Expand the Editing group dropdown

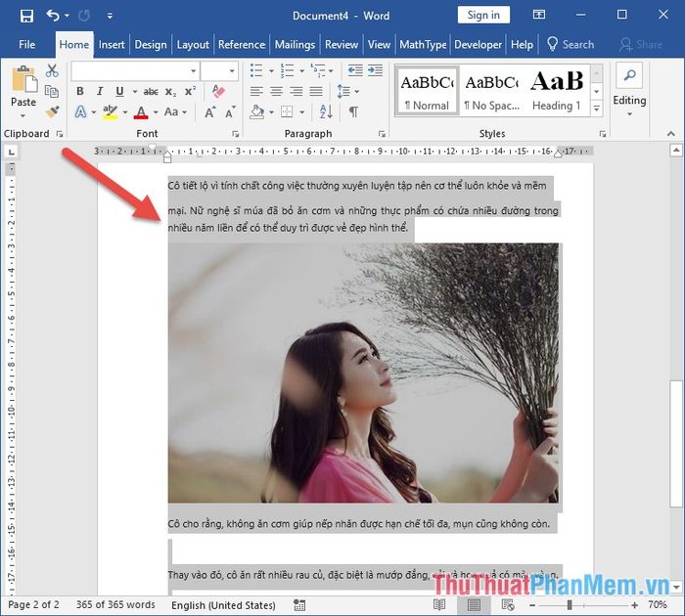tap(629, 114)
